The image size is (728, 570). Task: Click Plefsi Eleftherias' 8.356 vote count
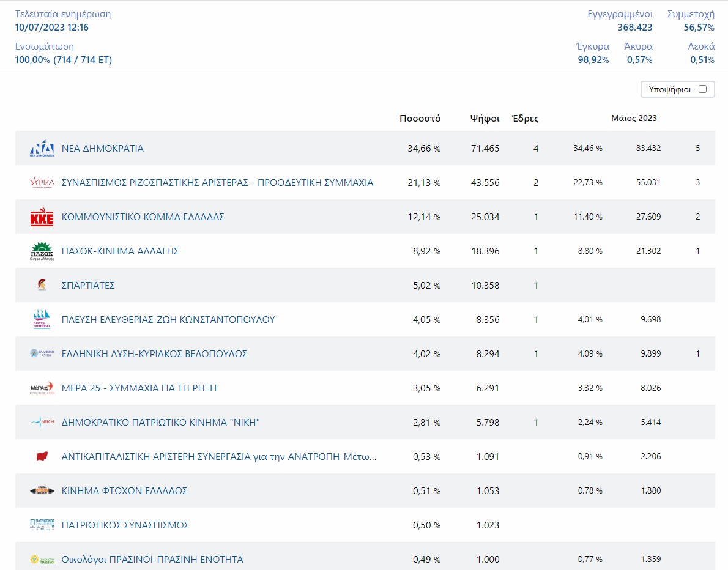tap(488, 320)
